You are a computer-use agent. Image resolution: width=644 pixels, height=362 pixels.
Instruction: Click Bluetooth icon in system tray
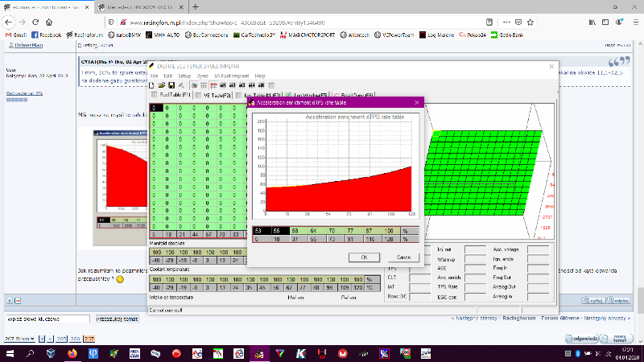click(x=577, y=353)
